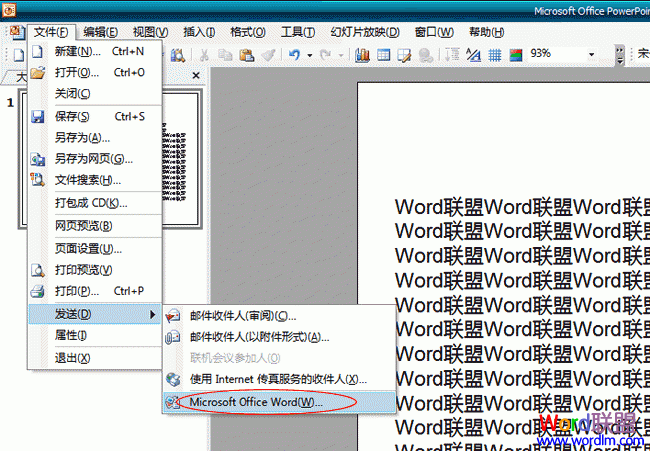Expand the undo history dropdown arrow
This screenshot has height=451, width=650.
tap(310, 54)
